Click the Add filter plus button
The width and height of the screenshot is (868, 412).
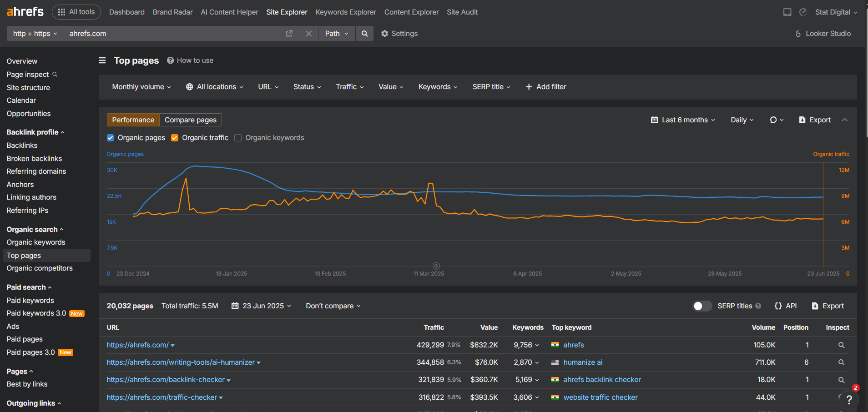tap(546, 87)
